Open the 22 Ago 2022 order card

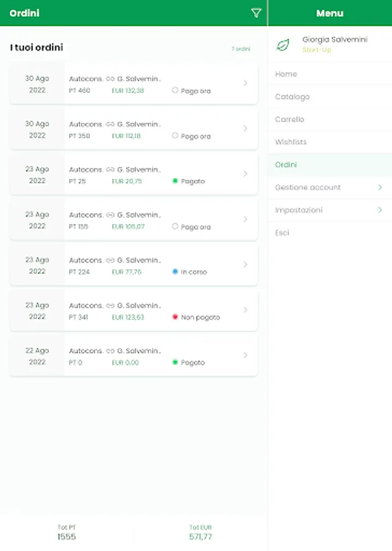coord(134,356)
